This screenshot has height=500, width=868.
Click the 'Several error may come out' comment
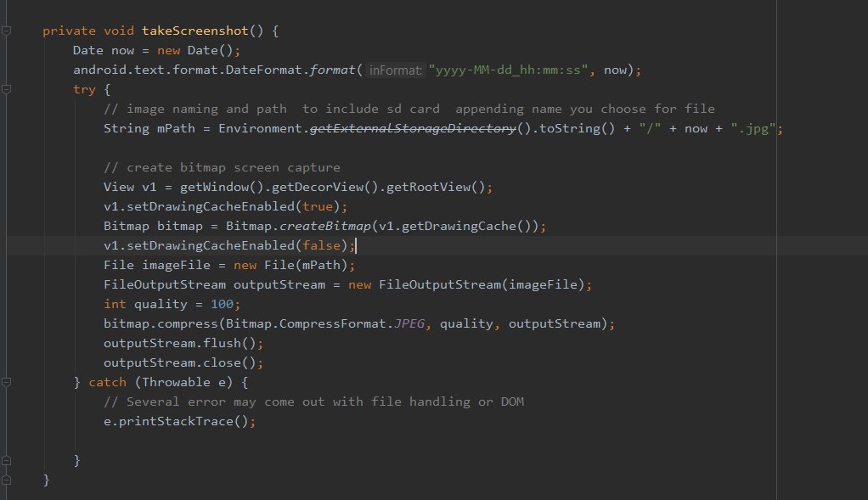coord(314,402)
